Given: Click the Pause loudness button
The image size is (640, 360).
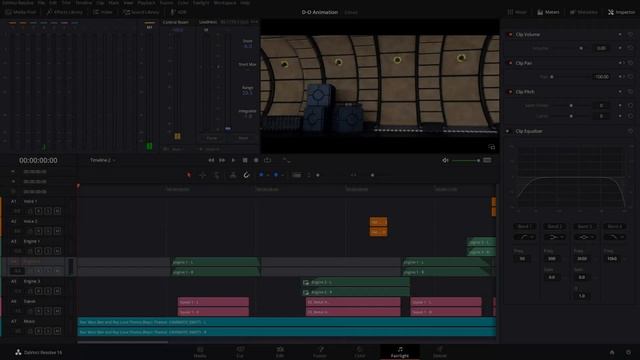Looking at the screenshot, I should click(211, 138).
